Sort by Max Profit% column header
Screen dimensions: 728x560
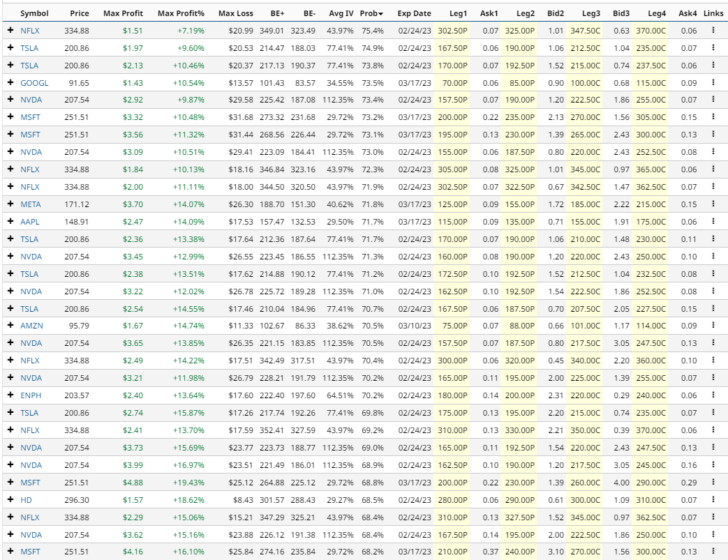click(181, 13)
